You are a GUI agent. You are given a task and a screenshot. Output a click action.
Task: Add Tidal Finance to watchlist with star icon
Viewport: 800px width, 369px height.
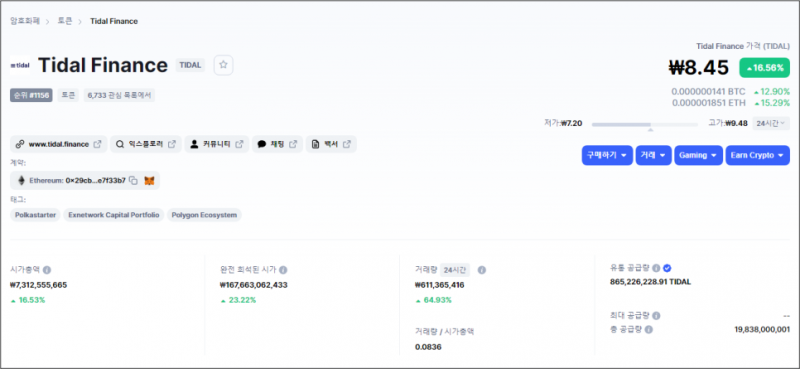tap(223, 65)
